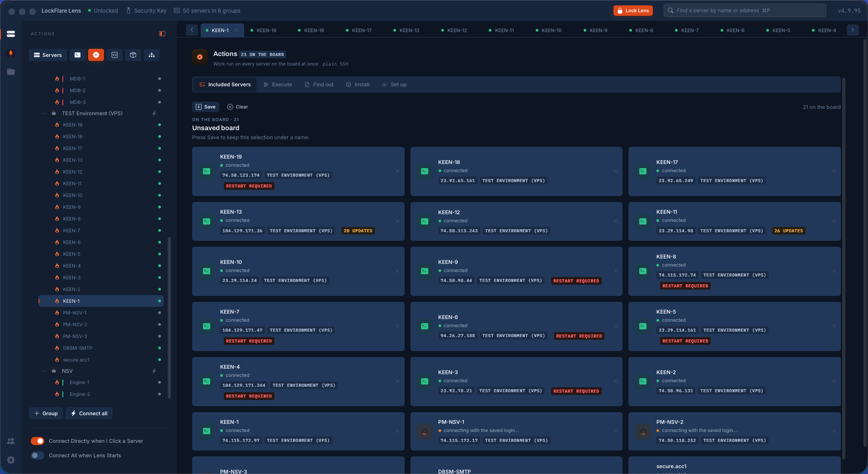868x474 pixels.
Task: Toggle Connect All when Lens Starts
Action: point(38,455)
